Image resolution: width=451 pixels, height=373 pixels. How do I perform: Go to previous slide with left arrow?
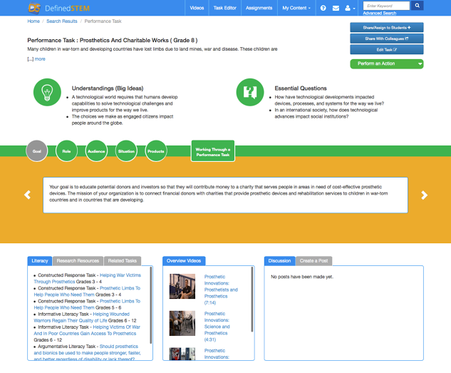point(27,195)
